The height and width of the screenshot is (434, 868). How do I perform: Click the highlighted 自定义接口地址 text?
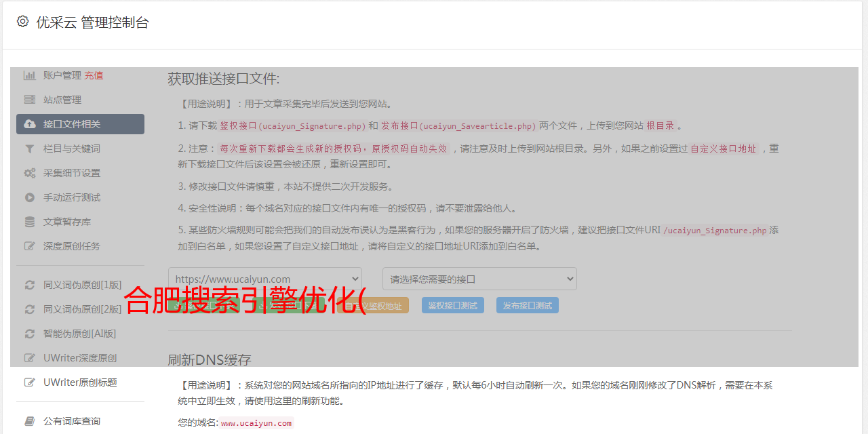(723, 149)
